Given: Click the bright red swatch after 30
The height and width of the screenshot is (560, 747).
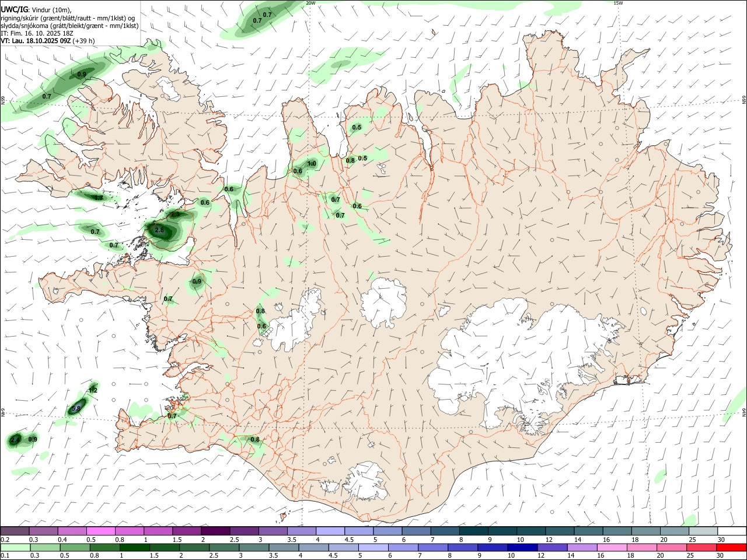Looking at the screenshot, I should 731,547.
